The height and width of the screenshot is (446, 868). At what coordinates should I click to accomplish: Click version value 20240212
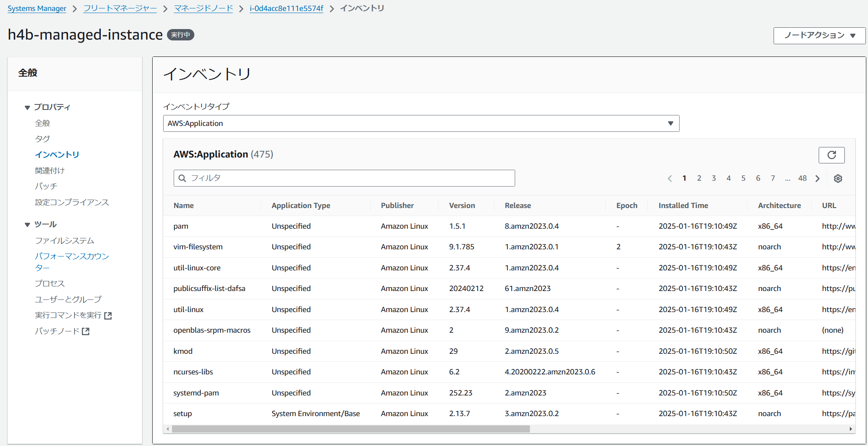coord(466,288)
